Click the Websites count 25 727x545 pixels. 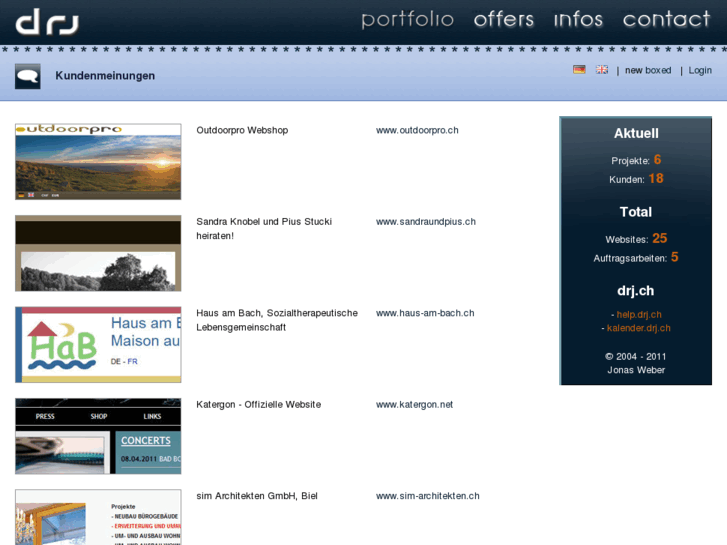pos(659,238)
